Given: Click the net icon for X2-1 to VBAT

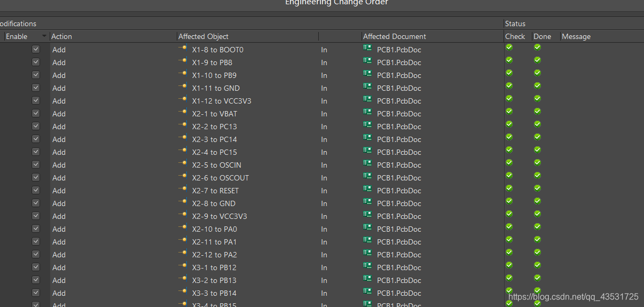Looking at the screenshot, I should coord(183,112).
